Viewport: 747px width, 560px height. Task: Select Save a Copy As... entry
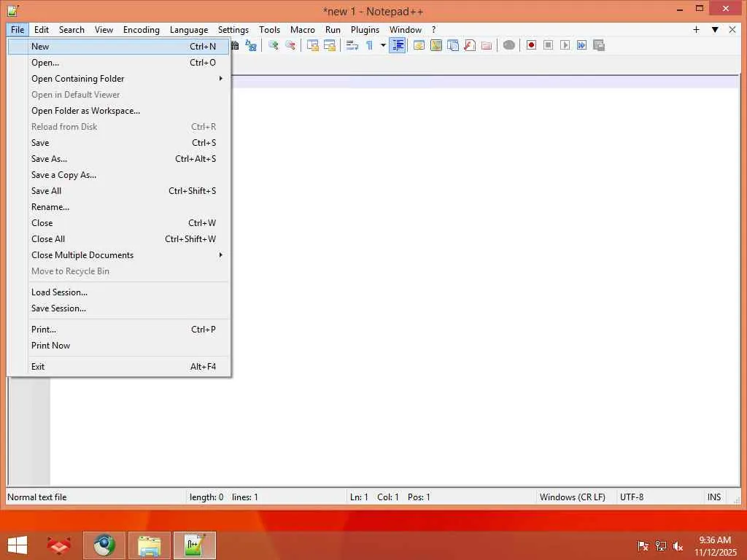[119, 175]
